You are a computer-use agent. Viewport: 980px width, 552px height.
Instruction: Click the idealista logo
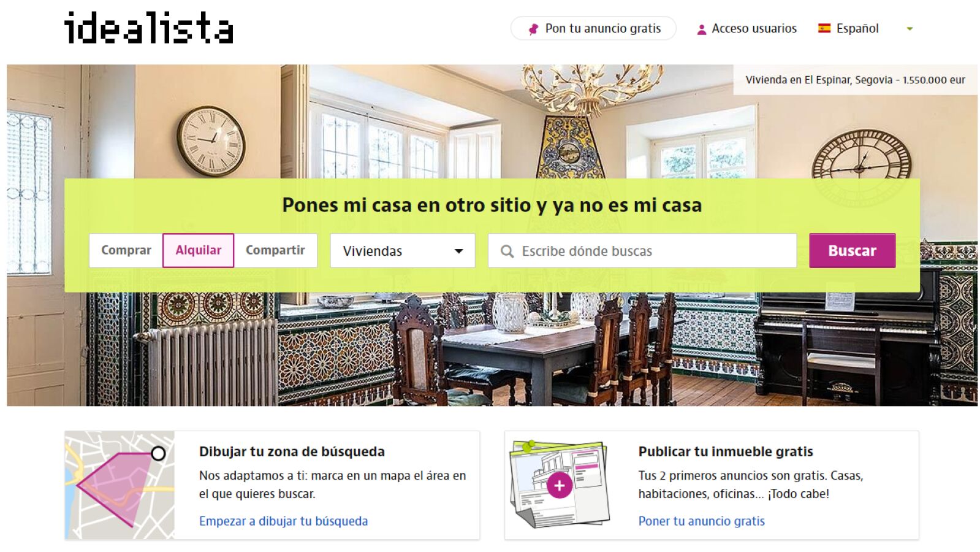148,28
